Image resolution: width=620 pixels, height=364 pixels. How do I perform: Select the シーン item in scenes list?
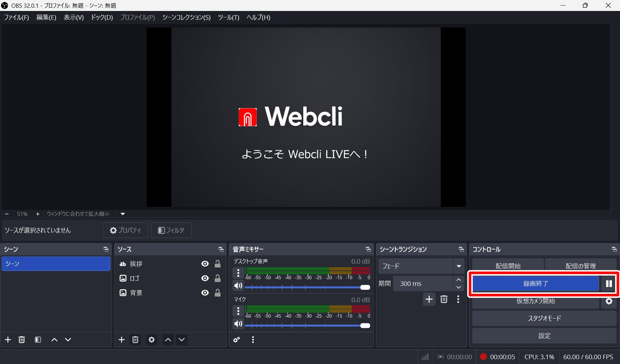pyautogui.click(x=56, y=264)
